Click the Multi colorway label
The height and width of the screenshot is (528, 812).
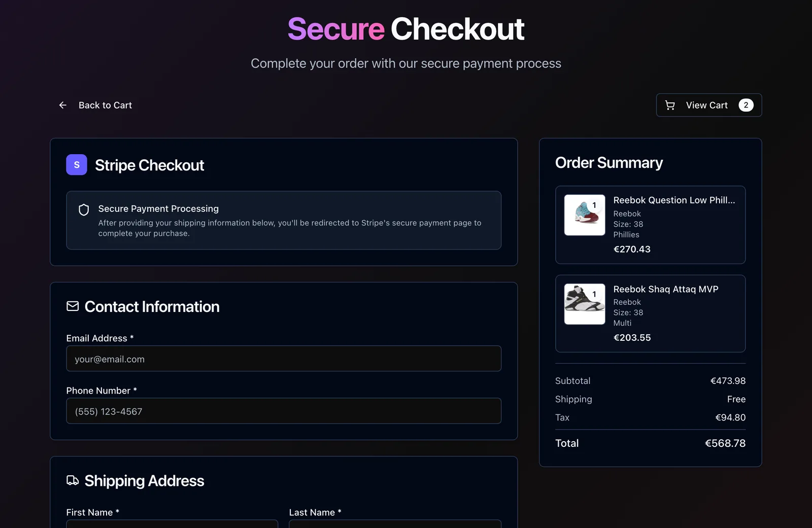click(622, 323)
